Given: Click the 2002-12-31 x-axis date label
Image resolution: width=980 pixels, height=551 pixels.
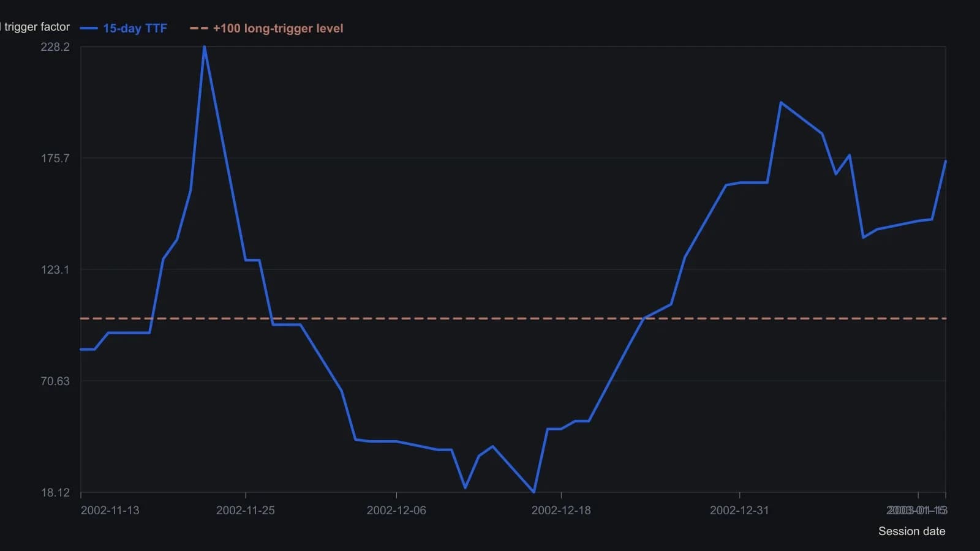Looking at the screenshot, I should (739, 511).
